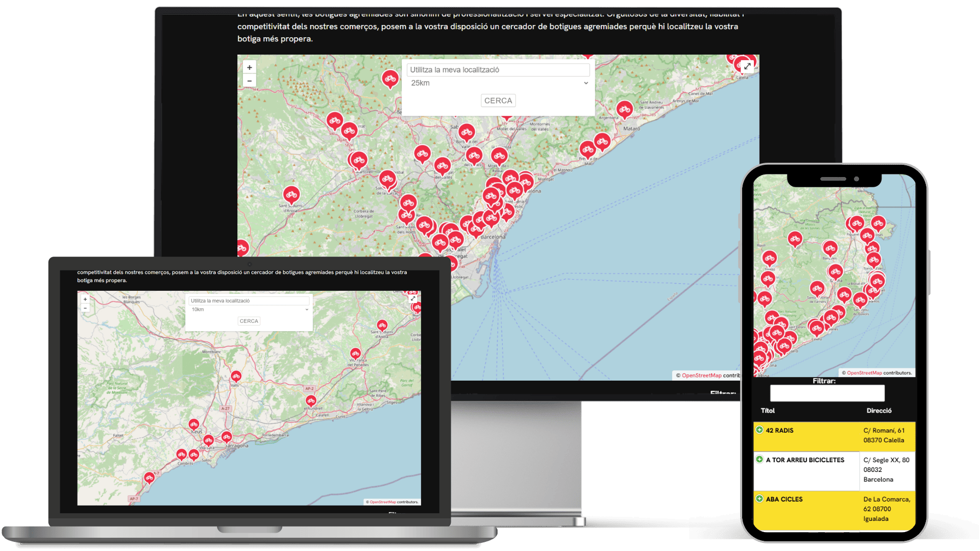
Task: Open the 10km distance dropdown
Action: point(249,310)
